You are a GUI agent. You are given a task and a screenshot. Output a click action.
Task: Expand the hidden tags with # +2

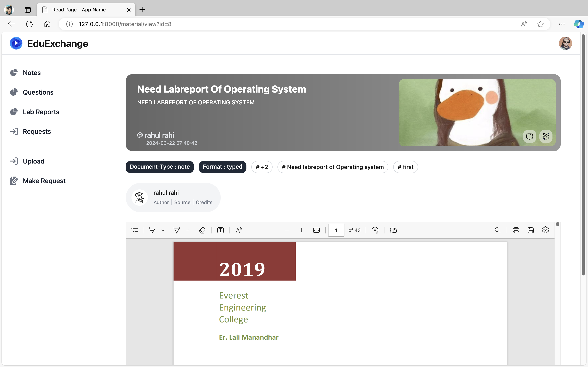262,167
